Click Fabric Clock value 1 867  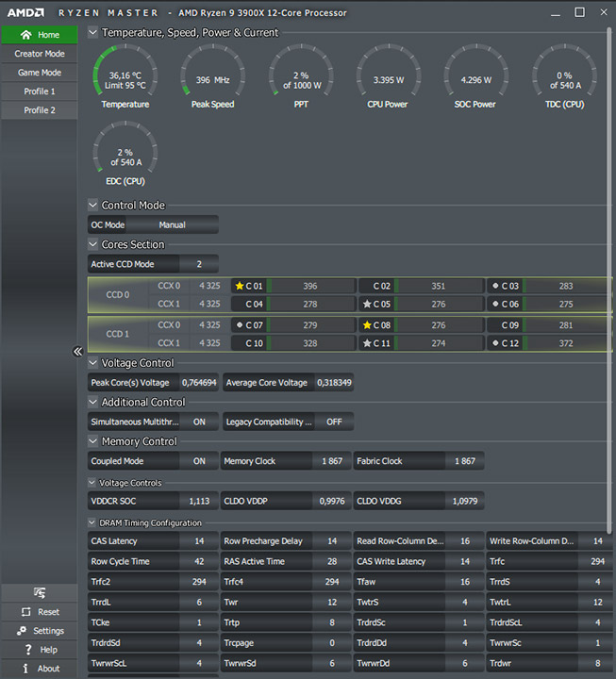tap(465, 461)
